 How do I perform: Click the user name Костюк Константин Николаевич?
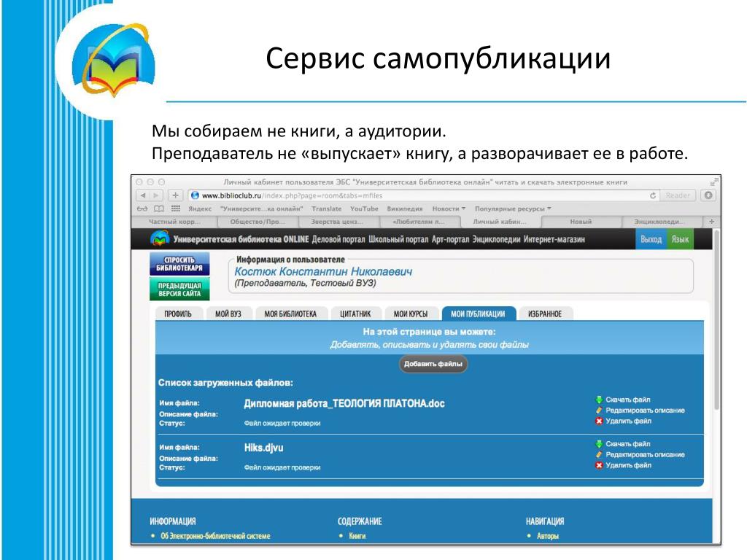coord(323,271)
